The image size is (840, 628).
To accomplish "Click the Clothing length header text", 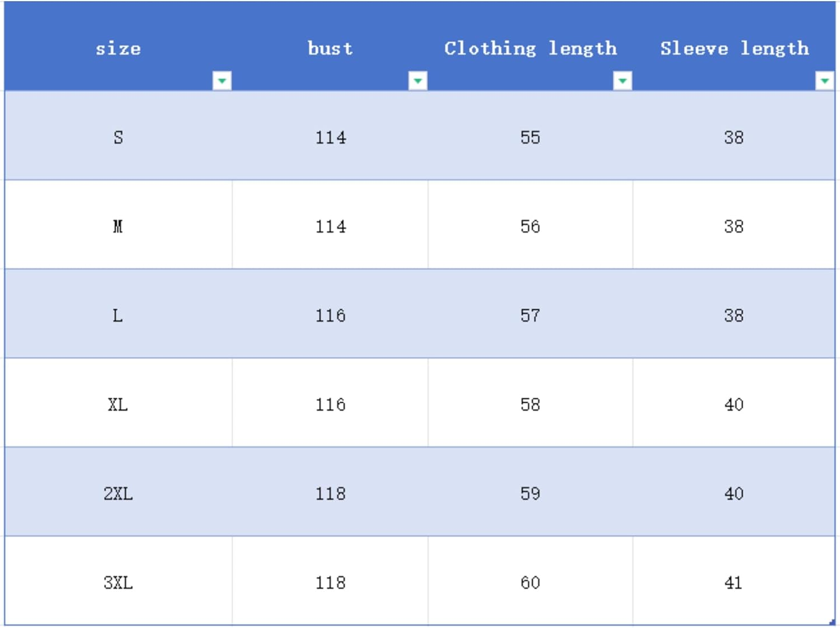I will [530, 49].
